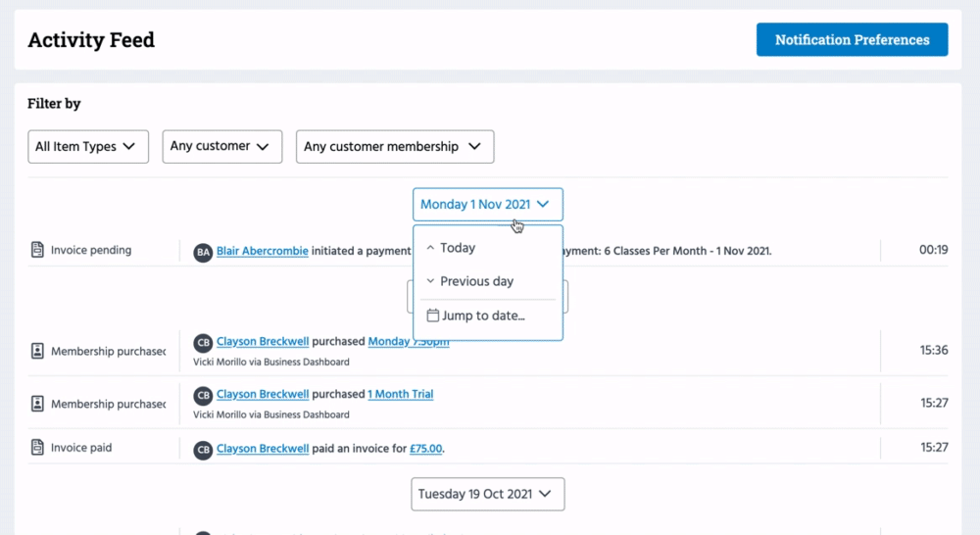Click the BA avatar for Blair Abercrombie
This screenshot has width=980, height=535.
click(x=203, y=252)
